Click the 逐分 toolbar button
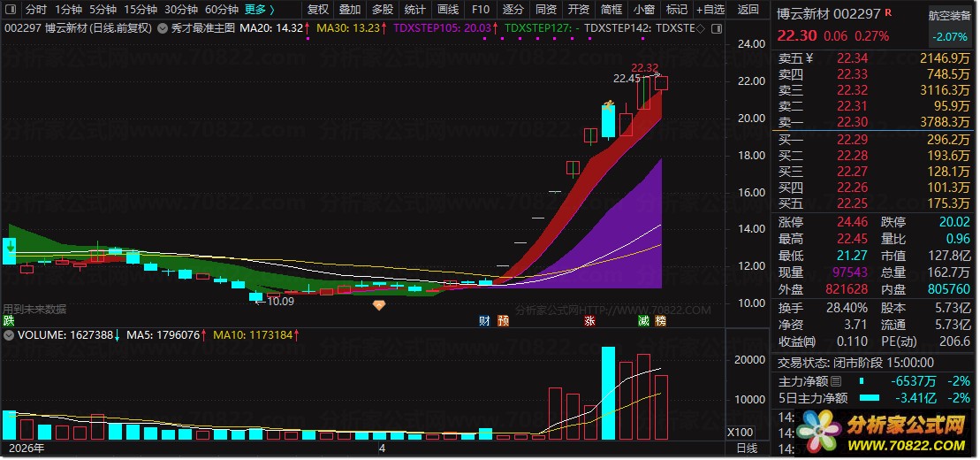 tap(513, 10)
